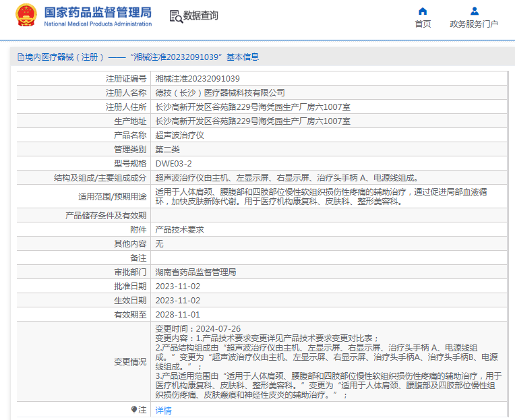Click the 审批部门 row label
The width and height of the screenshot is (515, 420).
pos(130,272)
